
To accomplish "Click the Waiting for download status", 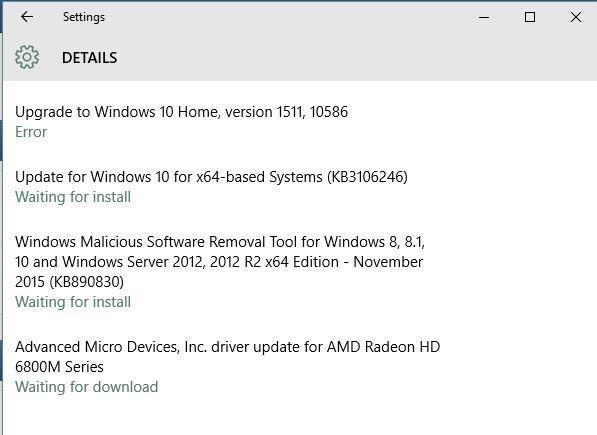I will click(x=87, y=387).
